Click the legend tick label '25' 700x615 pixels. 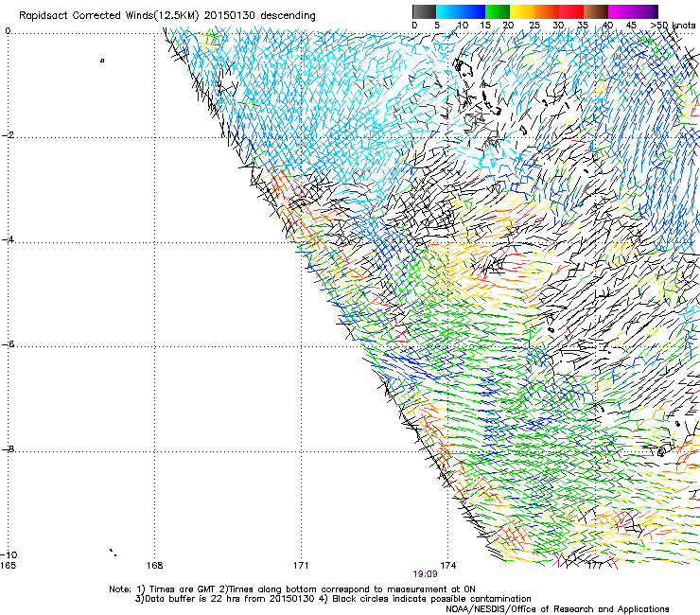point(534,26)
